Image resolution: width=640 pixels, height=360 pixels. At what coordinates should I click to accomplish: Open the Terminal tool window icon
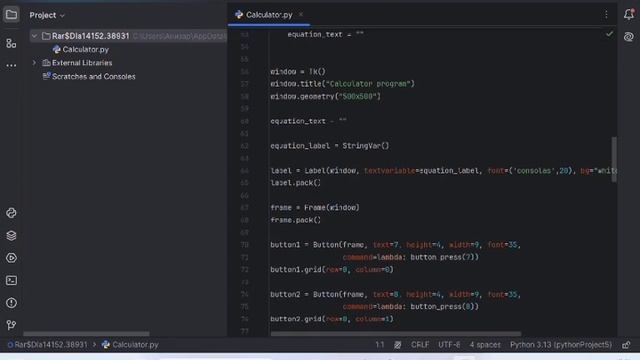11,280
